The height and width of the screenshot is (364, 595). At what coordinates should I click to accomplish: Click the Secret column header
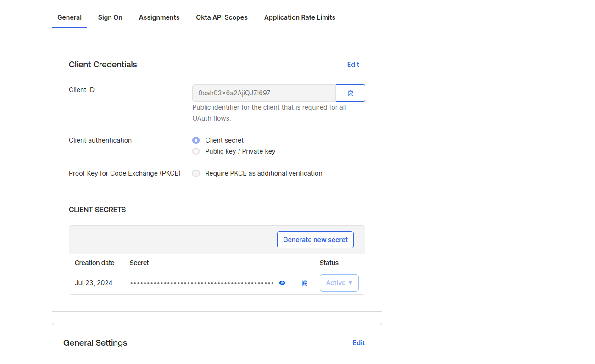tap(139, 263)
